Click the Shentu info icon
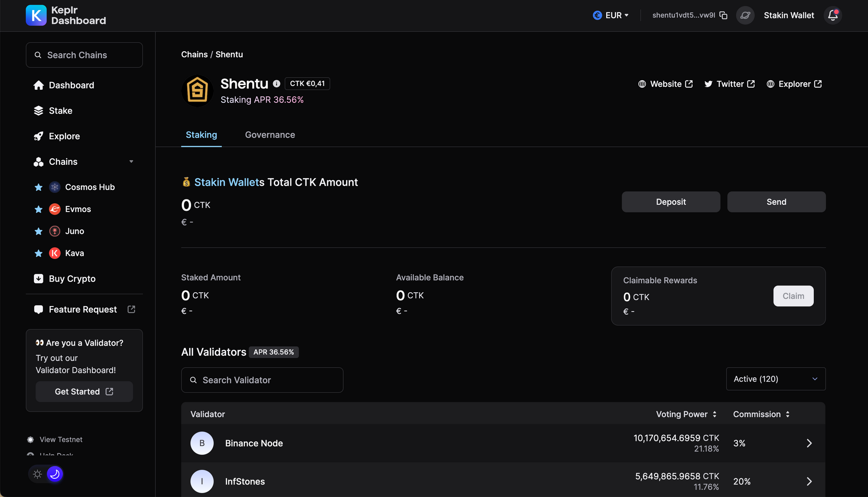This screenshot has width=868, height=497. coord(276,84)
